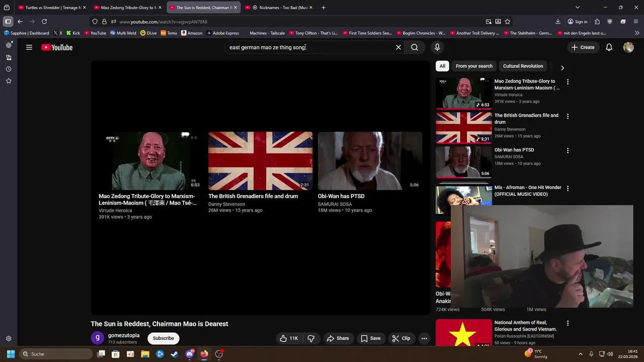Open the gomezutopia channel avatar
Viewport: 644px width, 362px height.
(x=98, y=338)
